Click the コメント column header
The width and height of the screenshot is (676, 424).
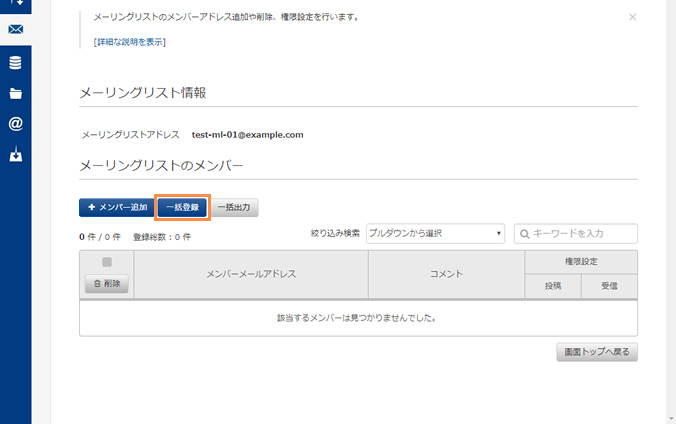pyautogui.click(x=446, y=273)
